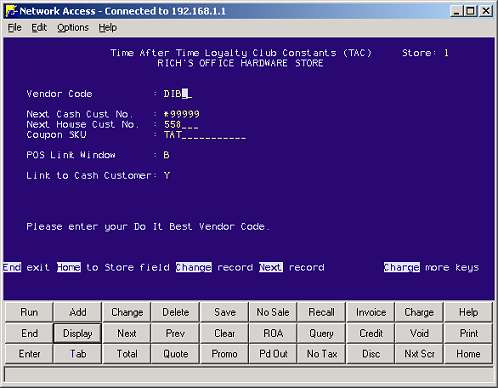Close the Network Access window
The height and width of the screenshot is (388, 498).
pyautogui.click(x=486, y=11)
